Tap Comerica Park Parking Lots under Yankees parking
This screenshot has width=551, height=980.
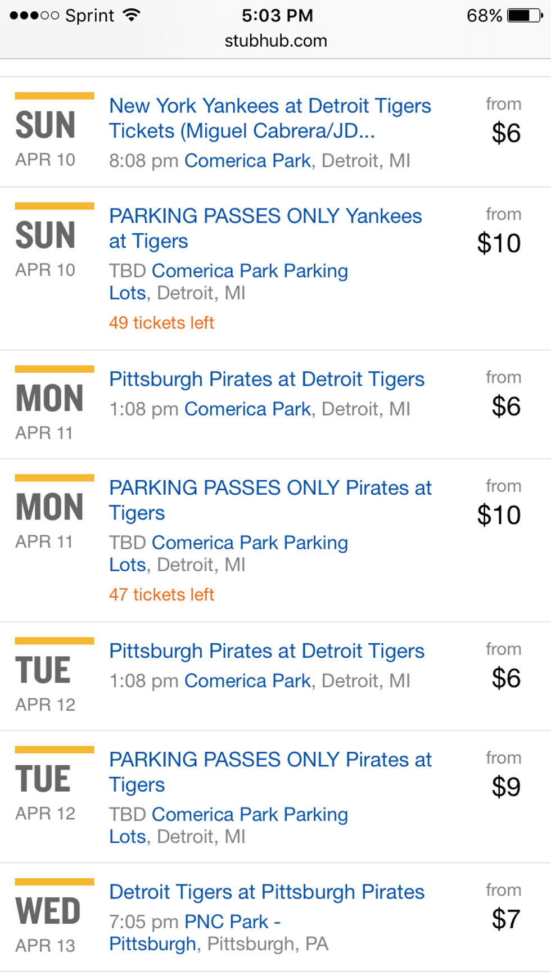coord(228,282)
